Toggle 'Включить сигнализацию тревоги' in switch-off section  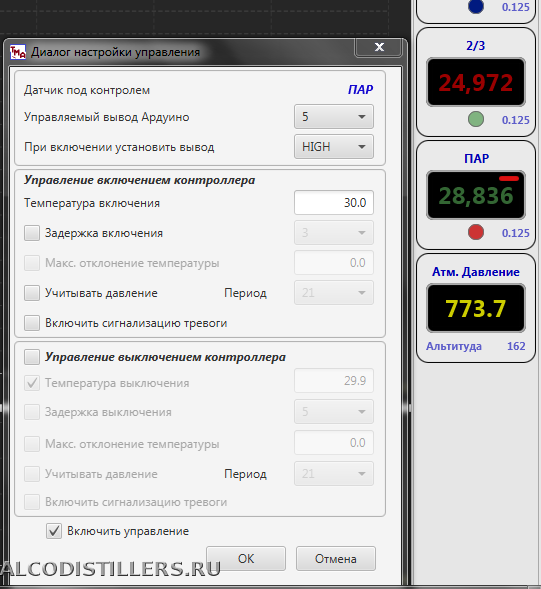pyautogui.click(x=32, y=502)
